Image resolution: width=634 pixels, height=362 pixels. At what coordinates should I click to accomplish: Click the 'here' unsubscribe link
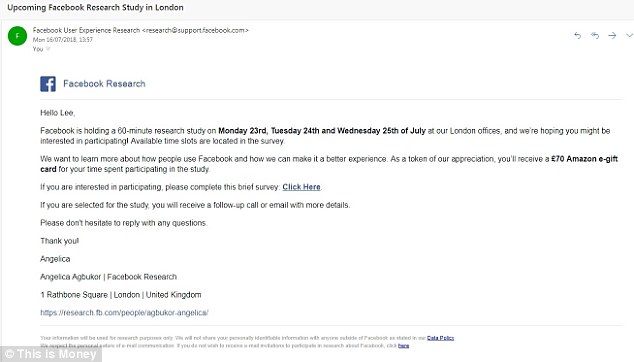pos(403,346)
